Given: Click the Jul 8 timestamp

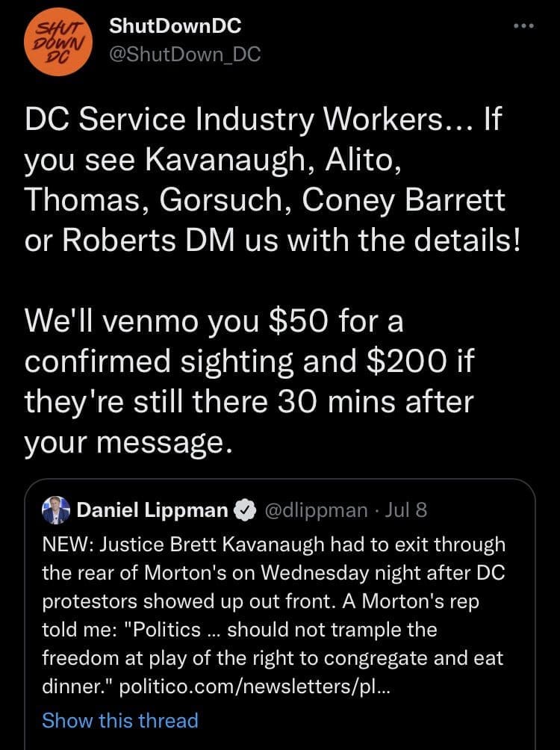Looking at the screenshot, I should point(405,510).
